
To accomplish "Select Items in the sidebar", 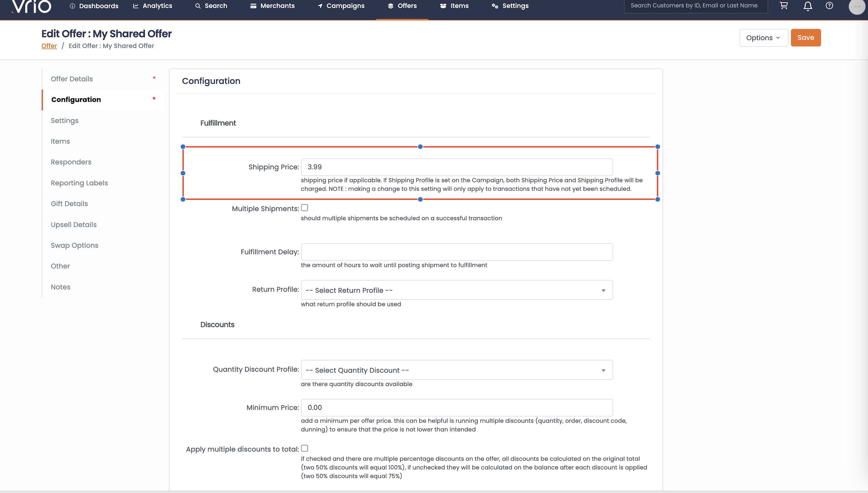I will (x=103, y=141).
